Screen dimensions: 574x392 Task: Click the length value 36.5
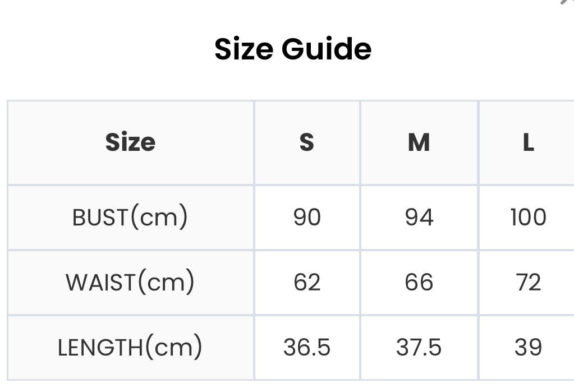[307, 347]
